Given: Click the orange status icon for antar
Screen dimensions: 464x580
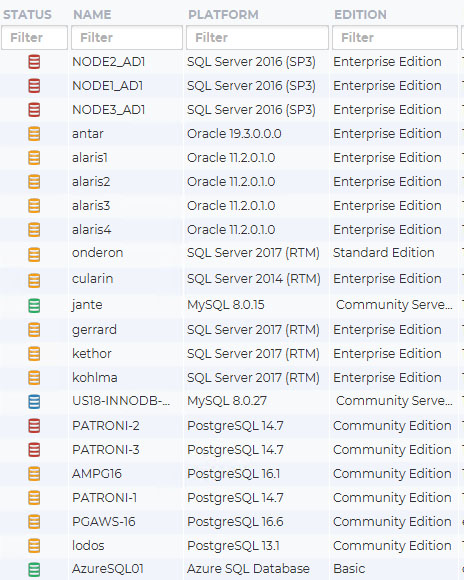Looking at the screenshot, I should coord(34,134).
